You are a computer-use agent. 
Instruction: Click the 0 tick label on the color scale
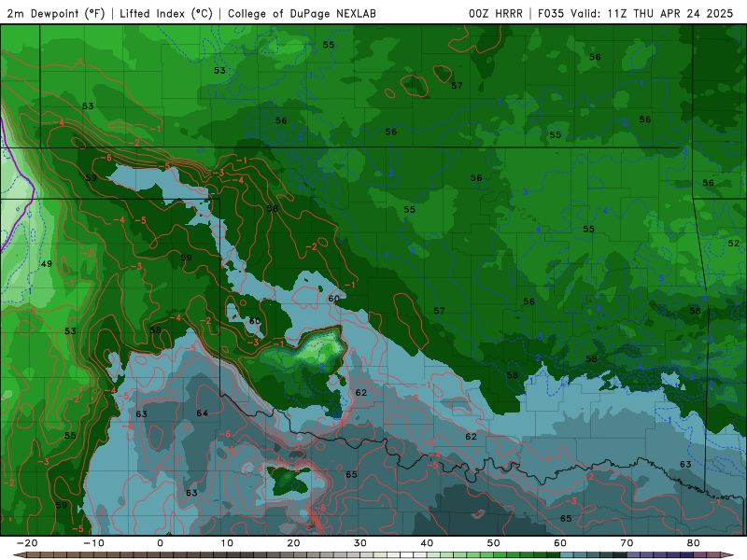click(160, 543)
